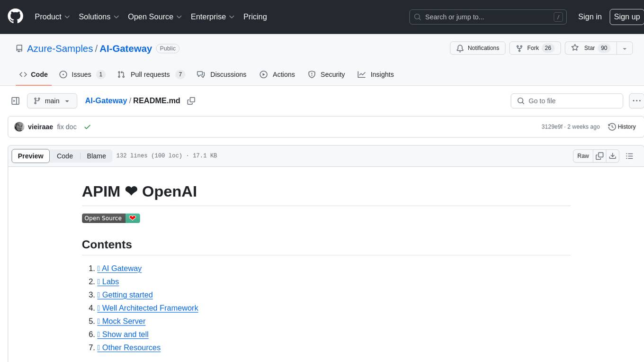The height and width of the screenshot is (362, 644).
Task: Open the fix doc commit message
Action: point(67,127)
